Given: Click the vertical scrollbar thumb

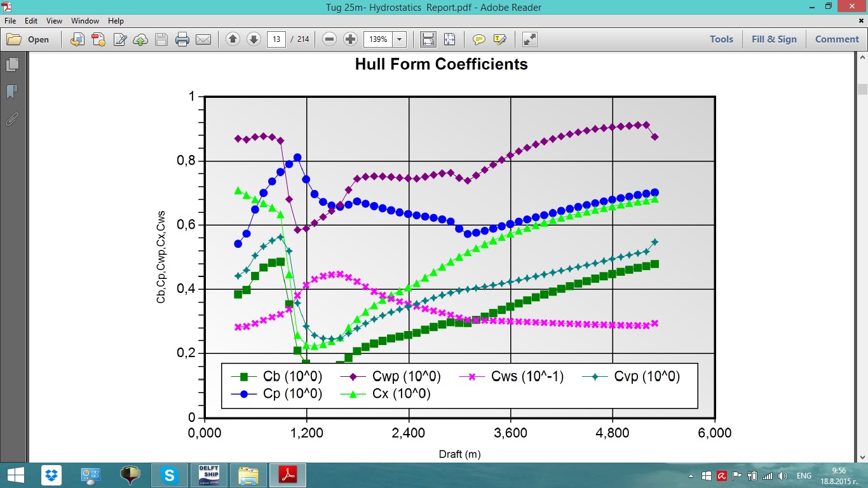Looking at the screenshot, I should [x=862, y=89].
